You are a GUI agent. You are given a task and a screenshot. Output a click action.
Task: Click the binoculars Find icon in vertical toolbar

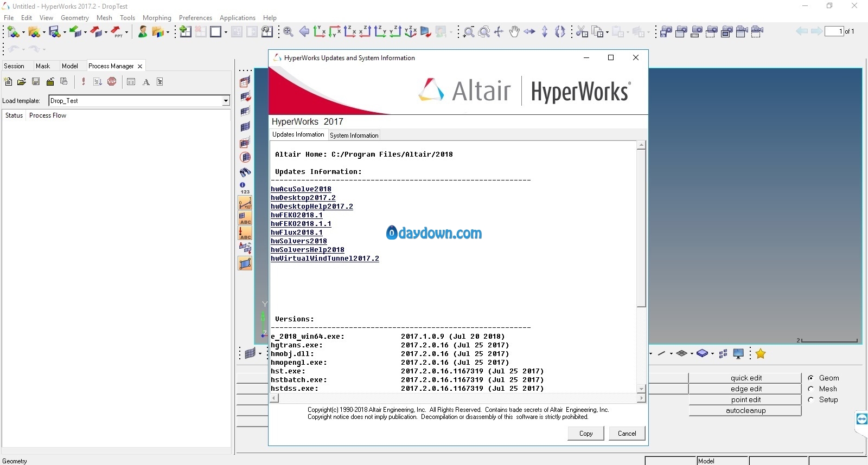245,172
